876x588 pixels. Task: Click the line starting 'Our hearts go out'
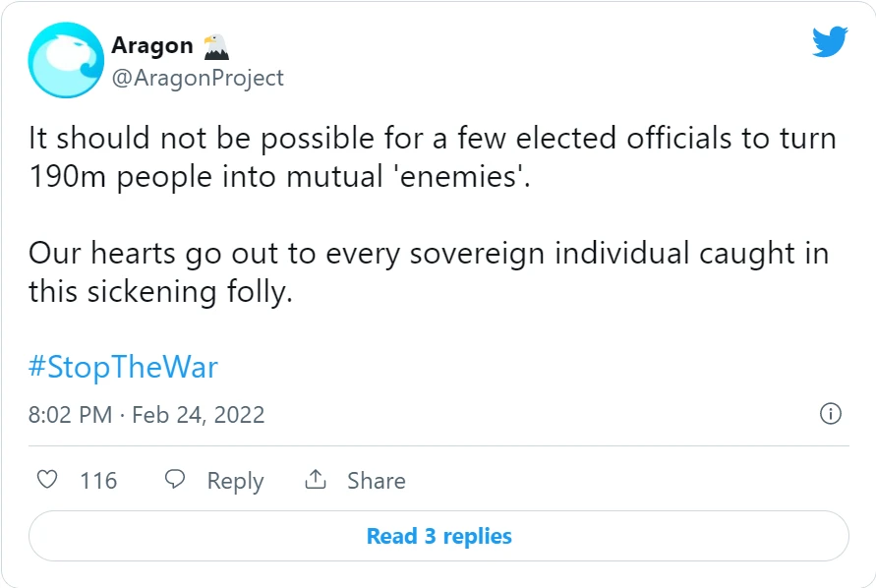(x=429, y=254)
